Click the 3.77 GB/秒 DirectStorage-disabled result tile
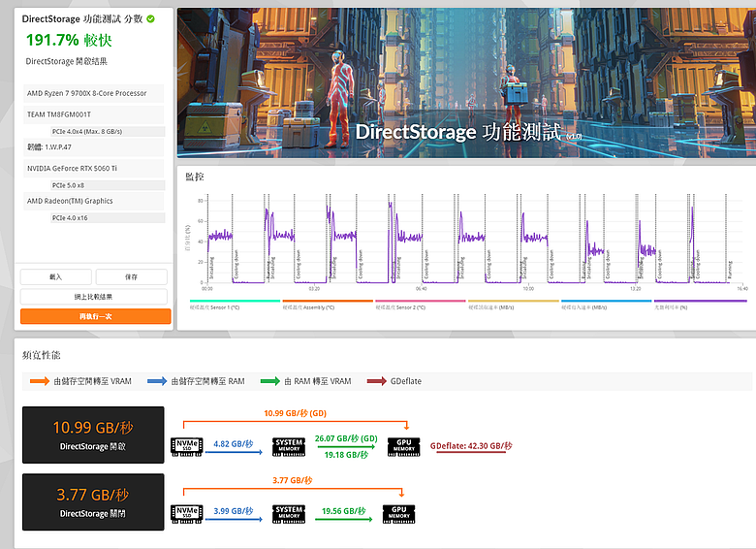Image resolution: width=756 pixels, height=549 pixels. tap(93, 502)
